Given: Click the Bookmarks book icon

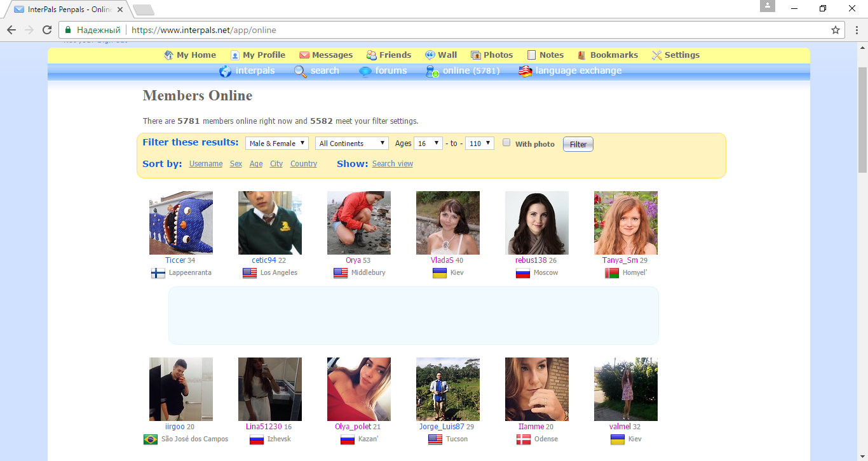Looking at the screenshot, I should tap(582, 55).
